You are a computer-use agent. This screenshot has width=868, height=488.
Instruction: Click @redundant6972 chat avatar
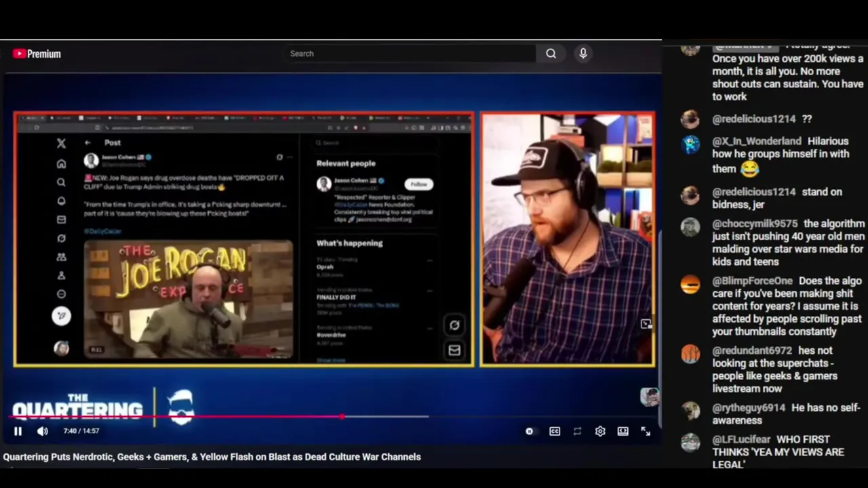pyautogui.click(x=690, y=354)
